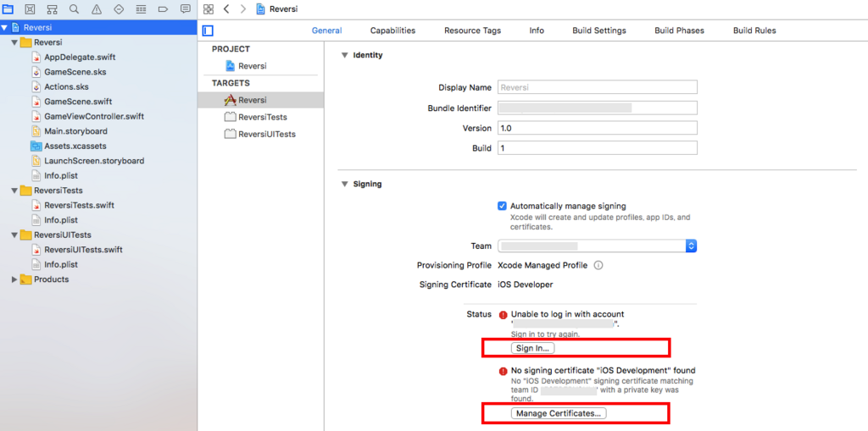The image size is (868, 431).
Task: Go back with the left arrow
Action: point(225,8)
